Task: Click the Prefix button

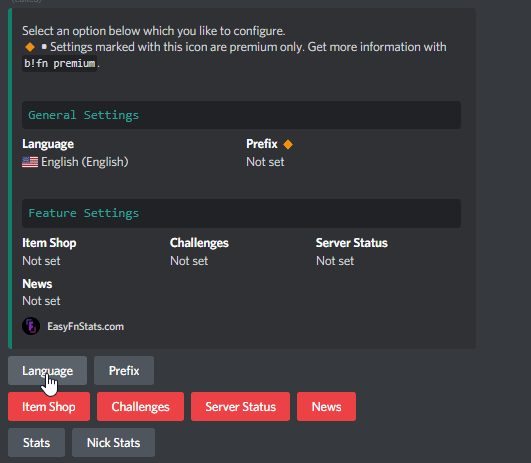Action: (124, 371)
